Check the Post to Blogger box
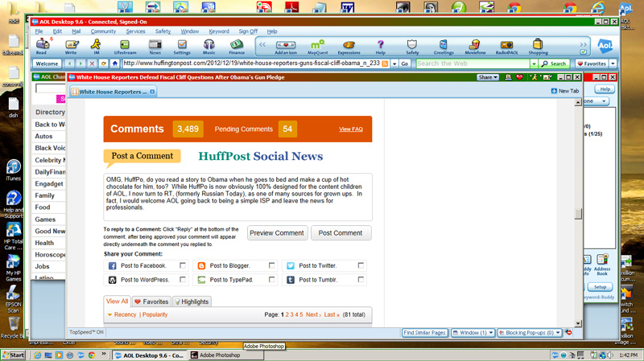 (x=271, y=265)
